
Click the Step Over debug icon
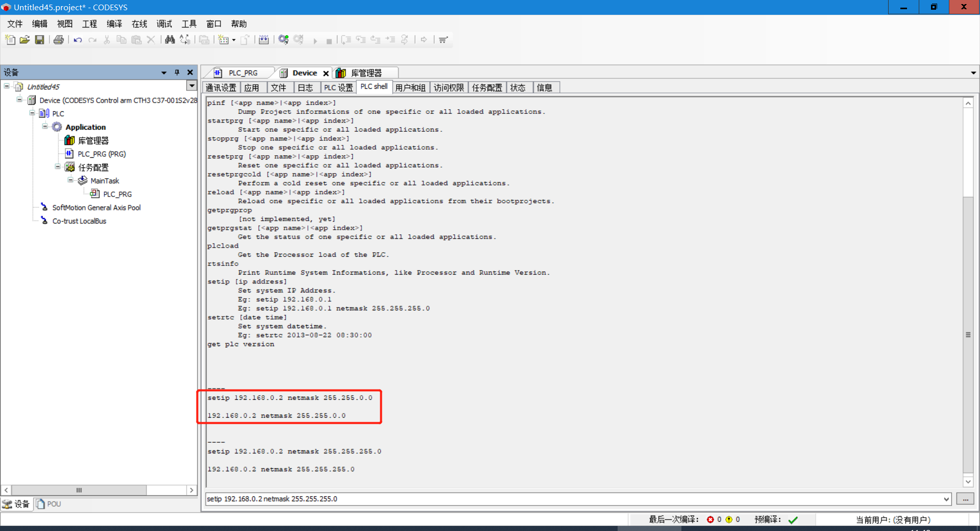(346, 40)
